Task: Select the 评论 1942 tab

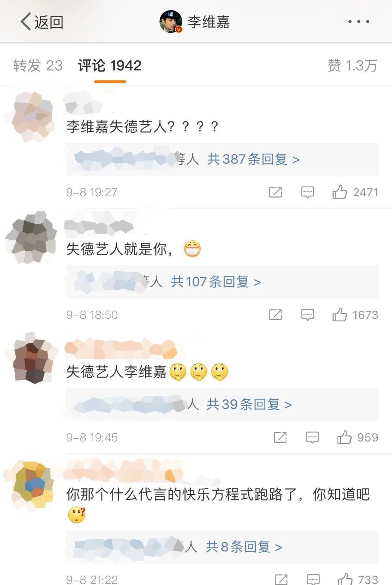Action: click(x=110, y=66)
